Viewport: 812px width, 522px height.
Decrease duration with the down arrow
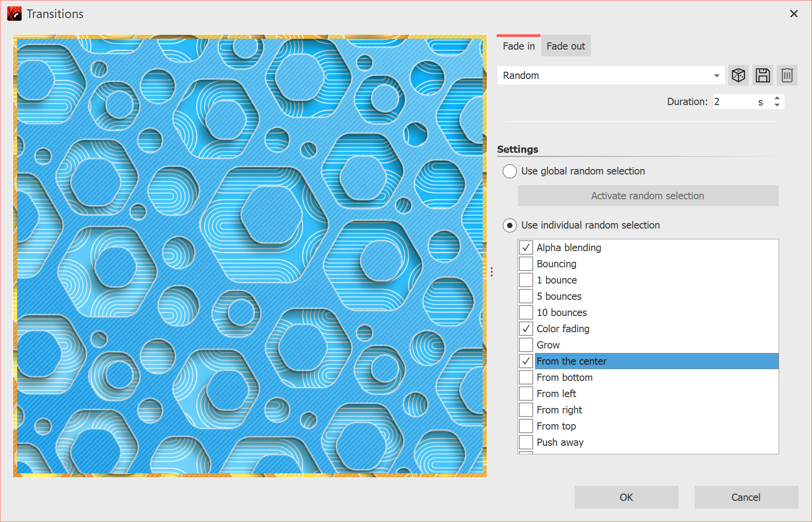777,105
